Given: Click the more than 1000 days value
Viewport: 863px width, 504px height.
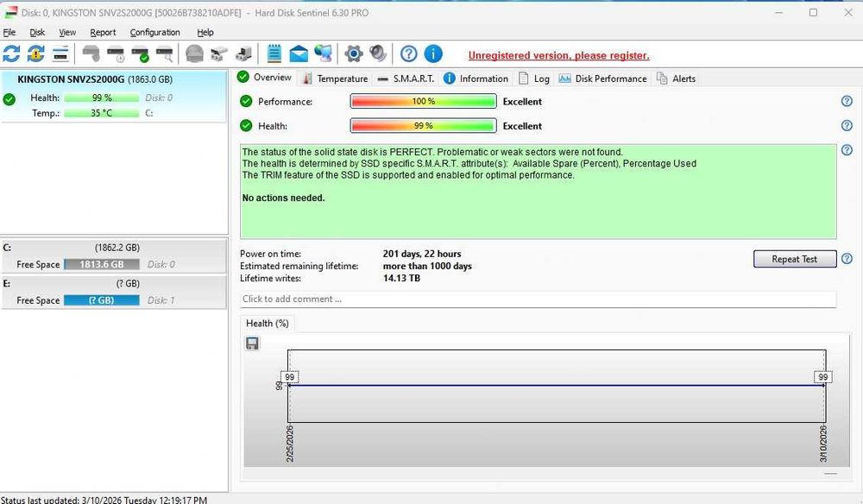Looking at the screenshot, I should click(427, 266).
